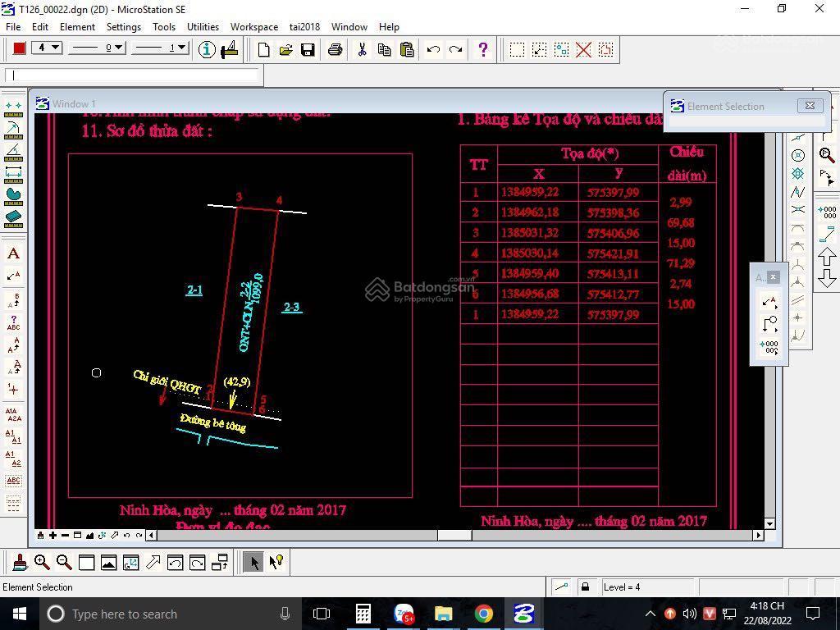Select the PowerSelector tool beside the arrow
Image resolution: width=840 pixels, height=630 pixels.
pos(276,562)
